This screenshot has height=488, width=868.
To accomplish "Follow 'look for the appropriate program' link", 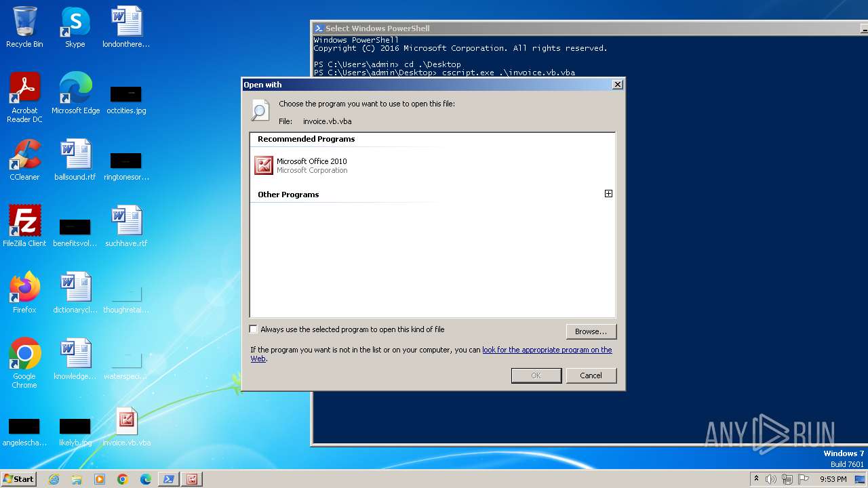I will pos(547,350).
